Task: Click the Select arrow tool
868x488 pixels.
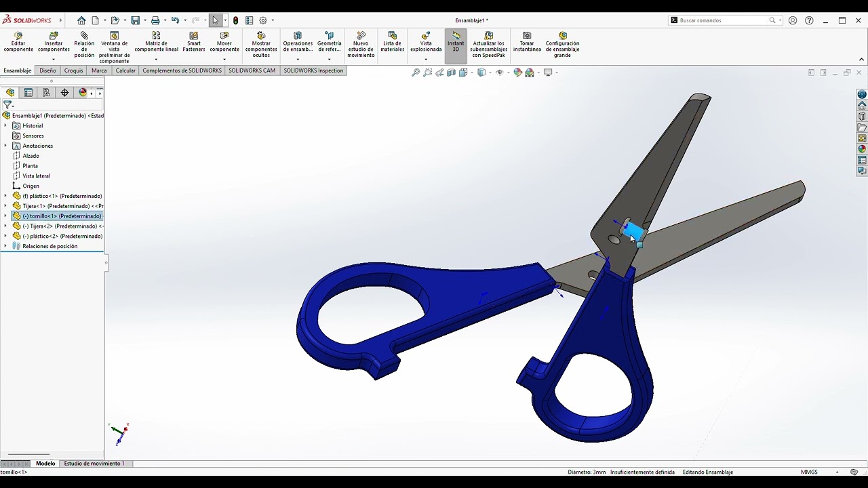Action: click(x=216, y=20)
